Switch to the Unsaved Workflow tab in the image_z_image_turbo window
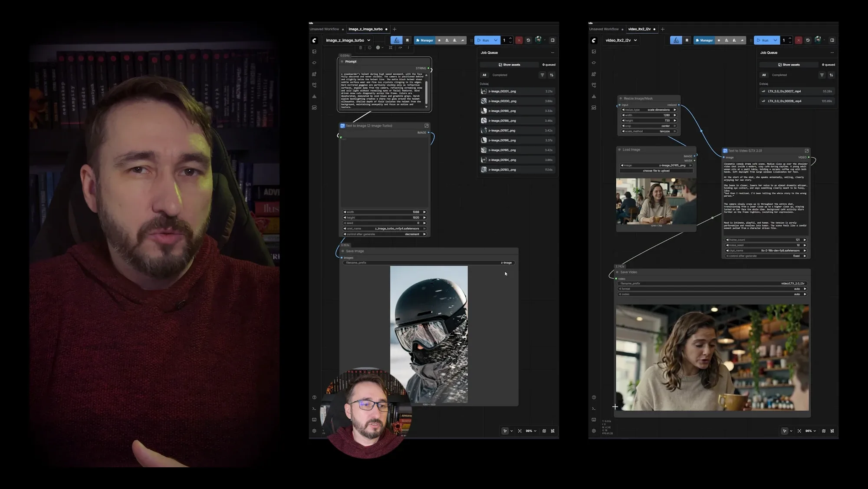Viewport: 868px width, 489px height. [324, 29]
